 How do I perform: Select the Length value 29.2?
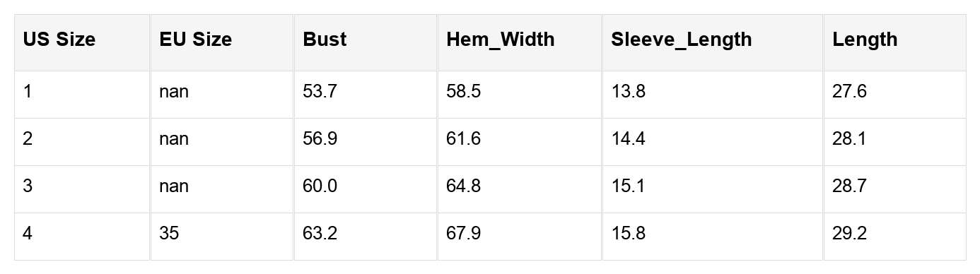click(x=894, y=237)
